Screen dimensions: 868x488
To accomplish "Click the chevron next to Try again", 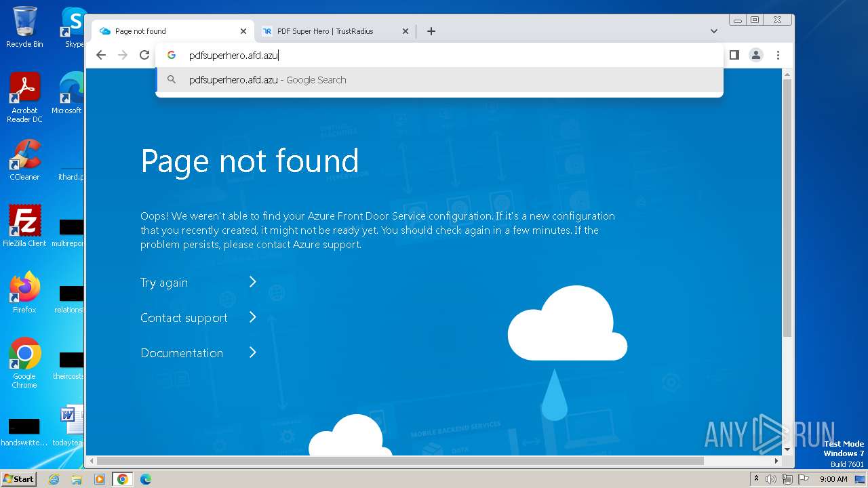I will [x=253, y=282].
